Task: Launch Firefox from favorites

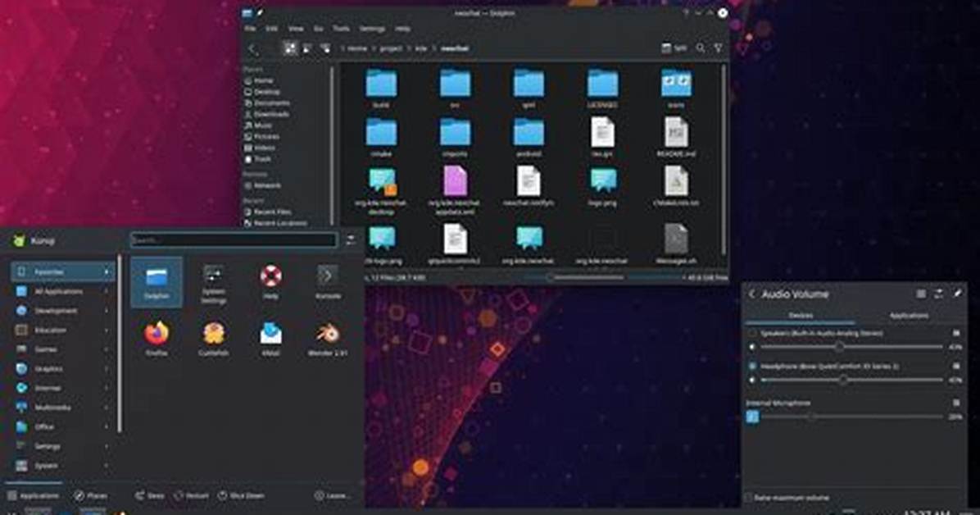Action: 157,339
